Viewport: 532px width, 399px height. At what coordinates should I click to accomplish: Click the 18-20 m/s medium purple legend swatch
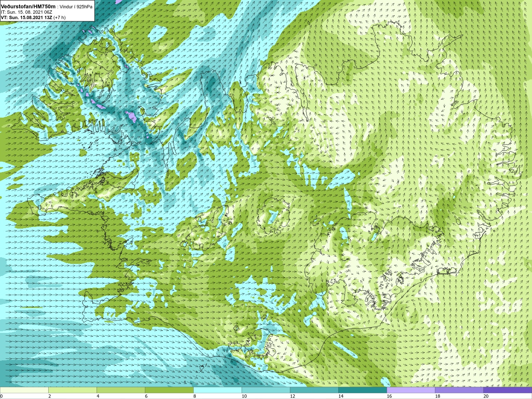point(459,390)
